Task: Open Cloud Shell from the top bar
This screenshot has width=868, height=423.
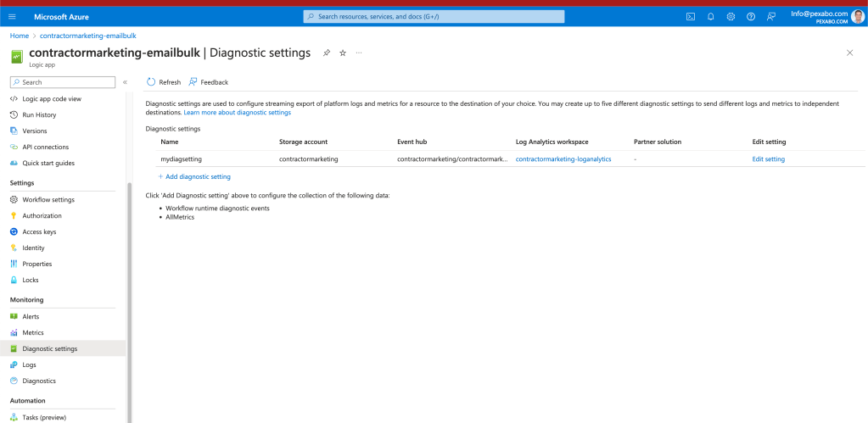Action: tap(691, 17)
